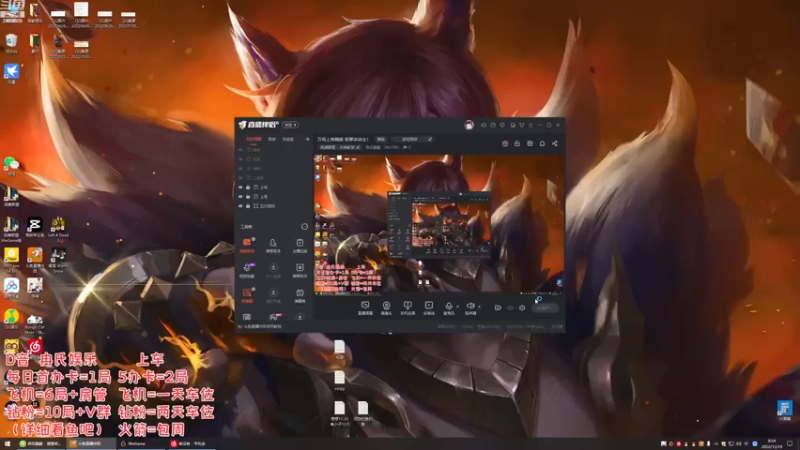This screenshot has height=450, width=800.
Task: Collapse the toolbox section with minus icon
Action: click(x=305, y=227)
